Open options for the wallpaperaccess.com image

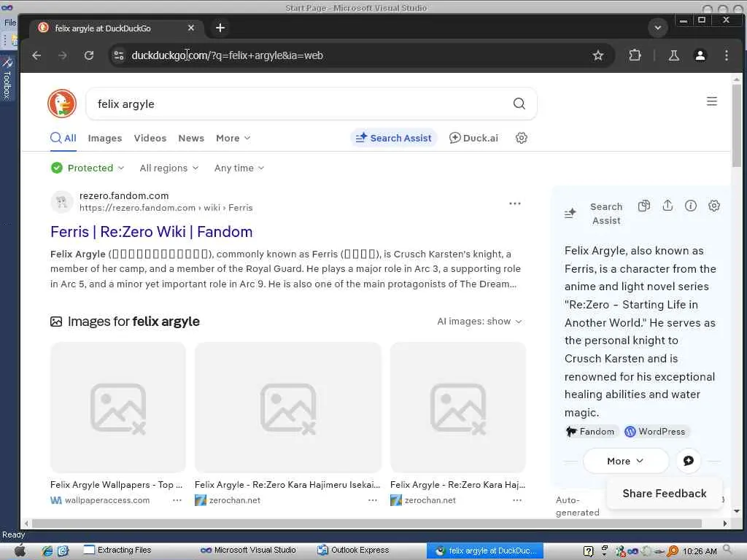[177, 500]
